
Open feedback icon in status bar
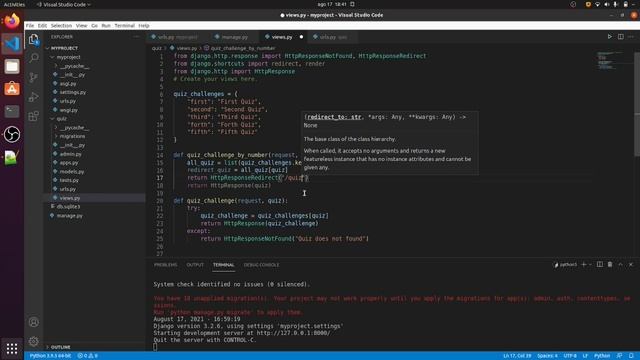[619, 356]
